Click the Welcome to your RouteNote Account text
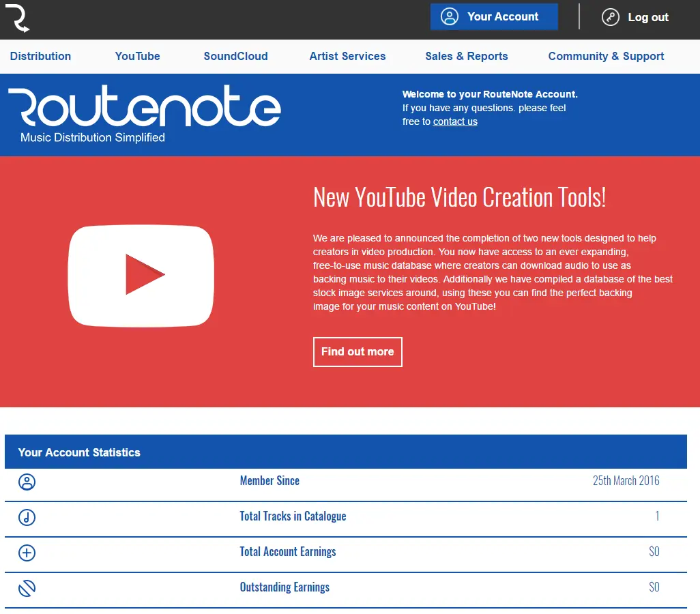The height and width of the screenshot is (614, 700). tap(490, 94)
